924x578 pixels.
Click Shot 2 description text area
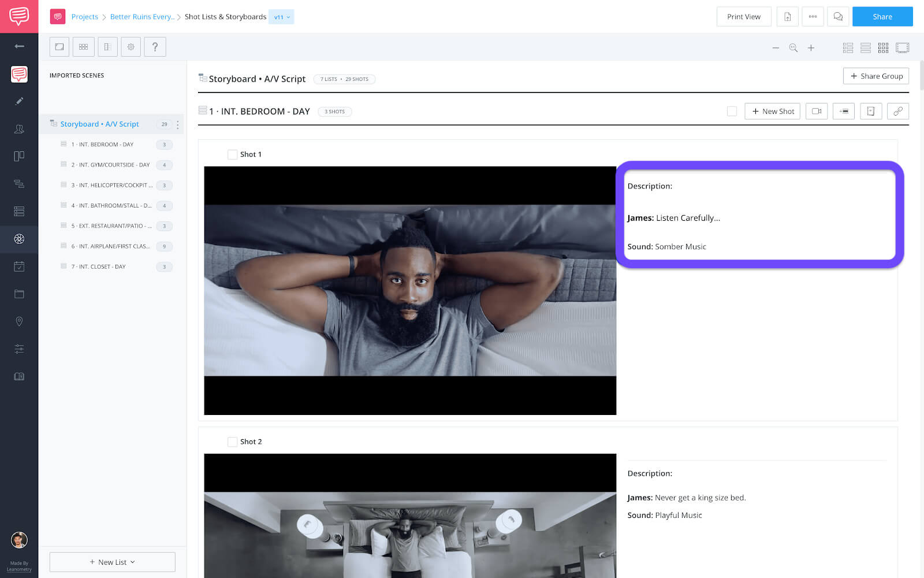[x=757, y=494]
